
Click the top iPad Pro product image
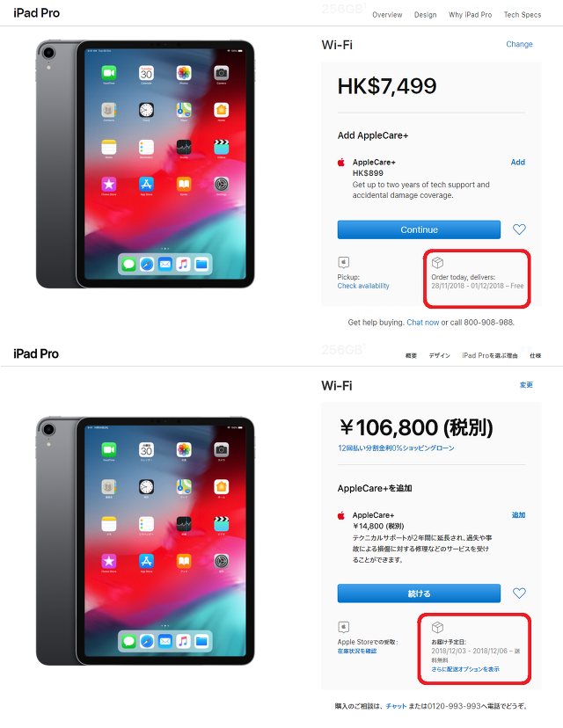145,164
